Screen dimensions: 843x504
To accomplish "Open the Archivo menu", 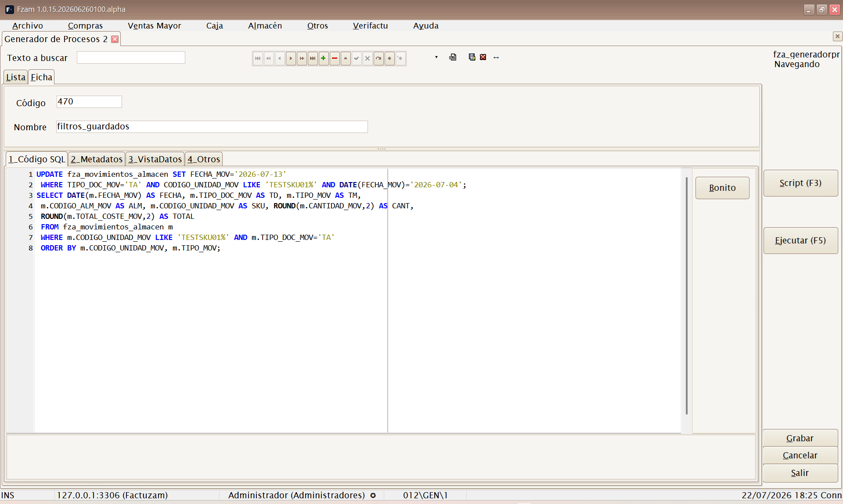I will pyautogui.click(x=27, y=25).
